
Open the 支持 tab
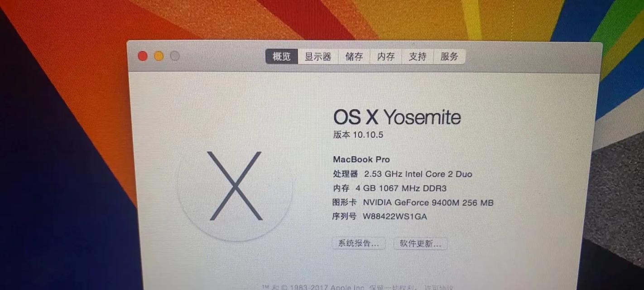point(418,57)
